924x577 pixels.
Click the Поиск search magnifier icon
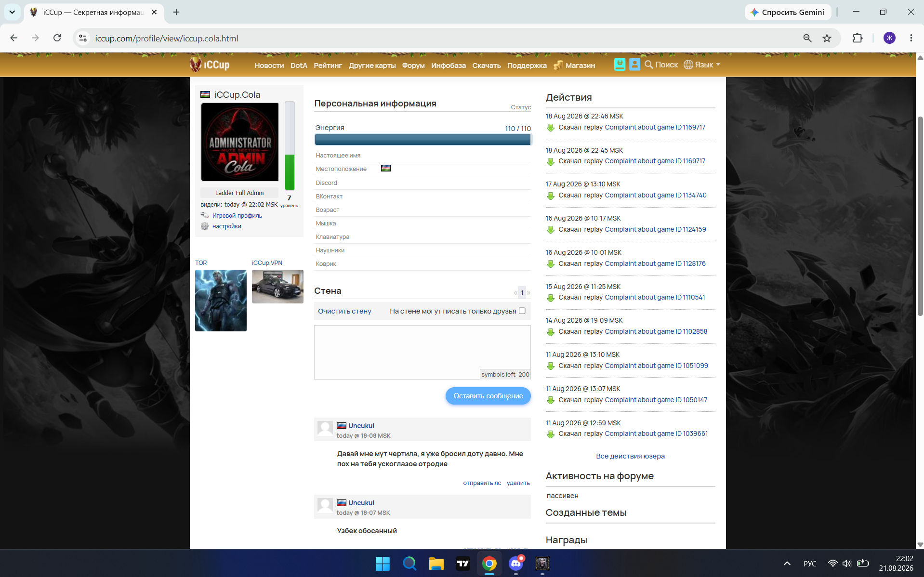point(649,65)
